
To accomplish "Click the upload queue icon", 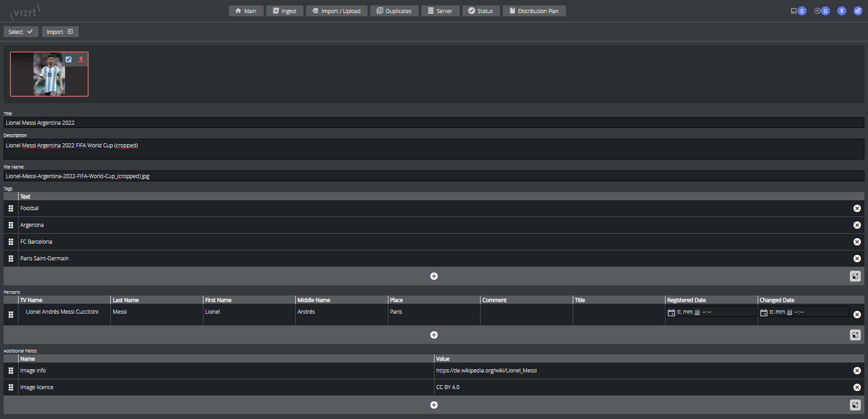I will tap(817, 11).
